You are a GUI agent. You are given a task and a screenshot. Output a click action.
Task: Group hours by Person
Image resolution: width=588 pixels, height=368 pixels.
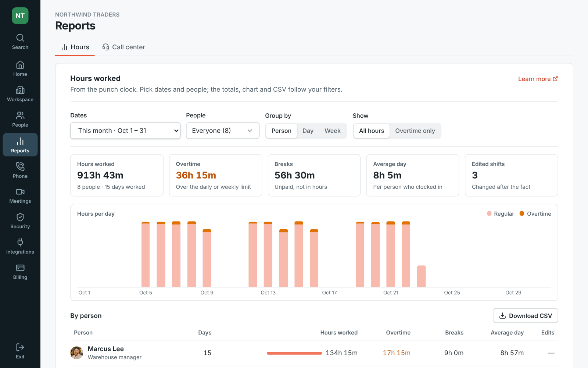pos(282,131)
